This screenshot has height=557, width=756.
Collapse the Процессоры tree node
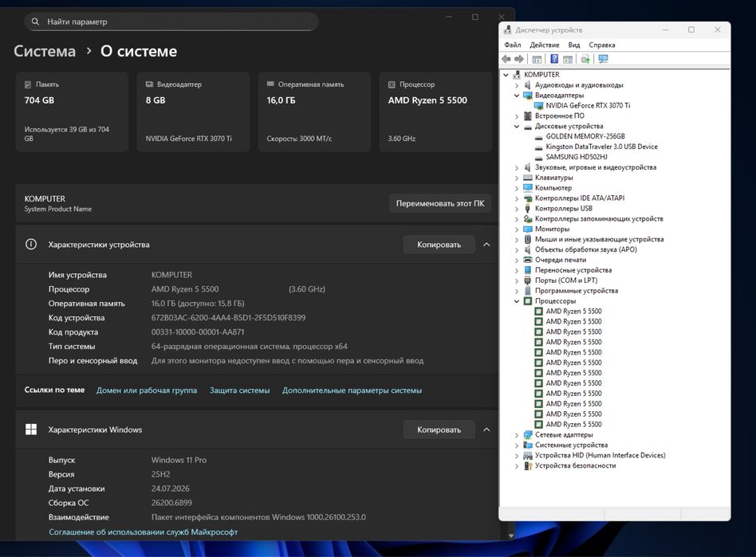coord(517,301)
